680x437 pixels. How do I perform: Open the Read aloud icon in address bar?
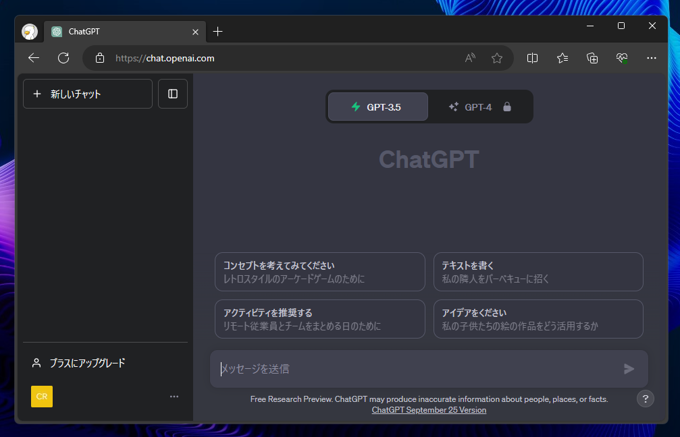pyautogui.click(x=470, y=58)
